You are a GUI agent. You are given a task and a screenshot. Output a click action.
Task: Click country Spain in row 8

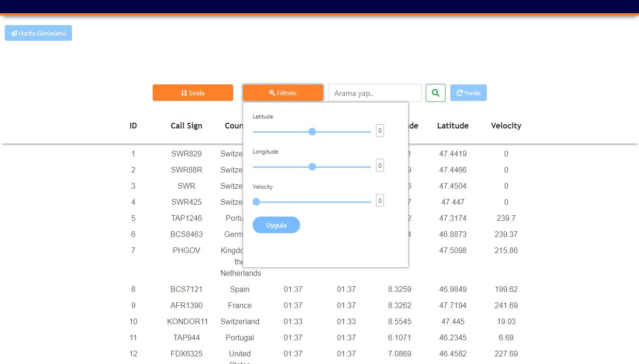pyautogui.click(x=240, y=289)
